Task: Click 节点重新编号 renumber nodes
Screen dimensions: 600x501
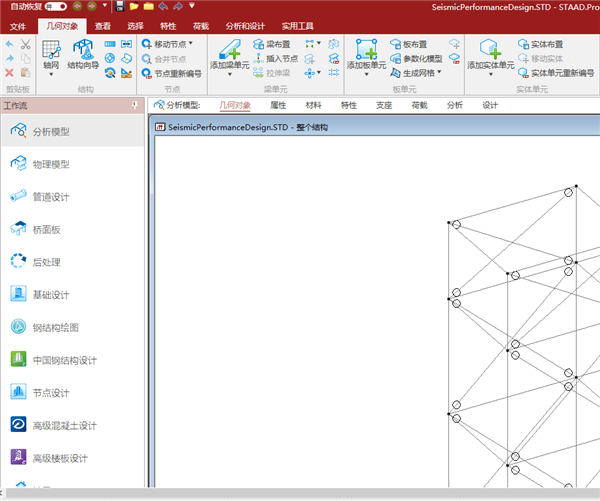Action: 171,73
